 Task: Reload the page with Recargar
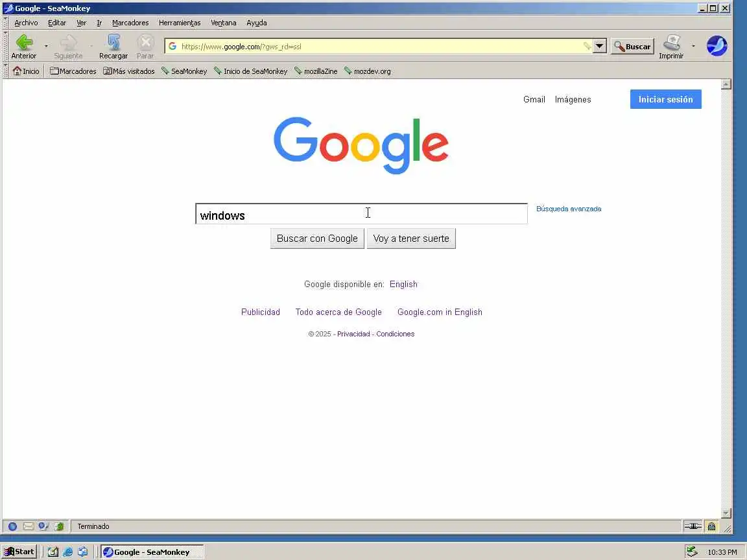pos(113,46)
